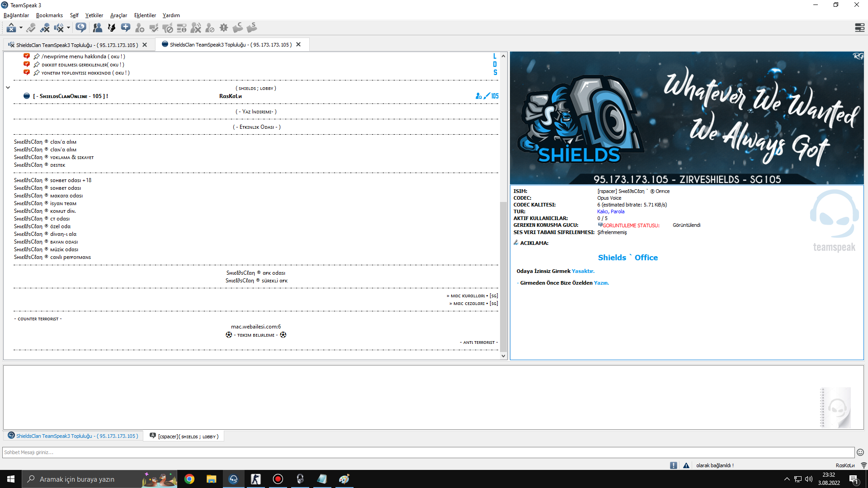Click the add user toolbar icon
Viewport: 868px width, 488px height.
click(x=140, y=28)
